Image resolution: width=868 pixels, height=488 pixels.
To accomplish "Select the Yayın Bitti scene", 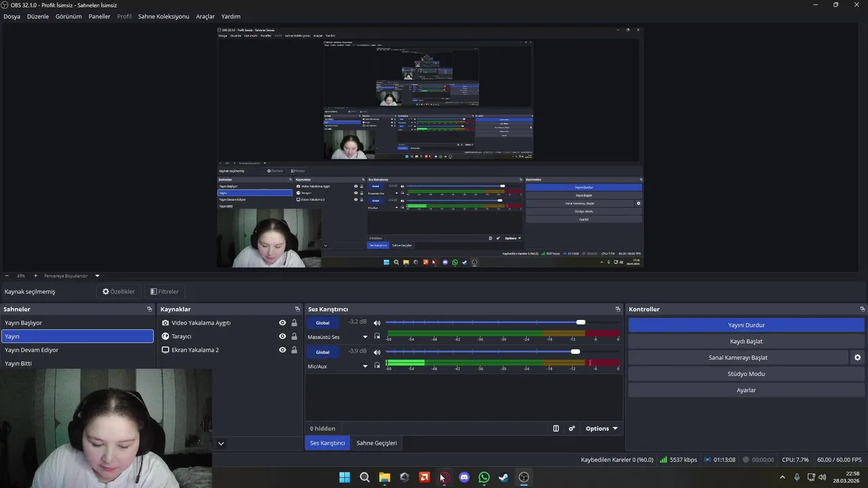I will tap(77, 363).
